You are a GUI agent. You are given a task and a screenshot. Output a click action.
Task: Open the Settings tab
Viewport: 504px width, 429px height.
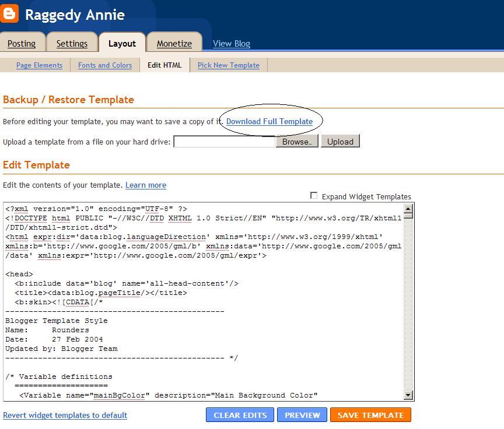click(72, 43)
